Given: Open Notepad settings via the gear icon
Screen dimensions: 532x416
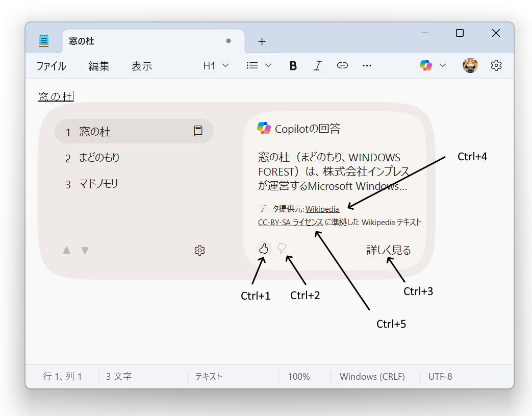Looking at the screenshot, I should (x=496, y=65).
